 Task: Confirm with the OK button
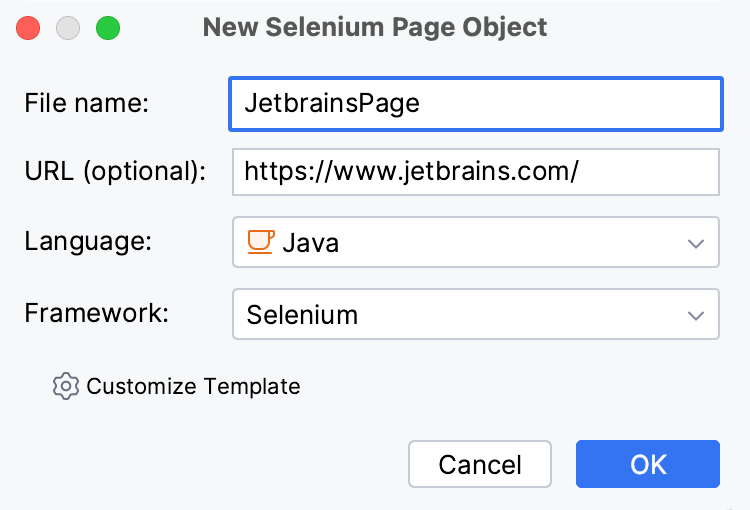click(647, 464)
